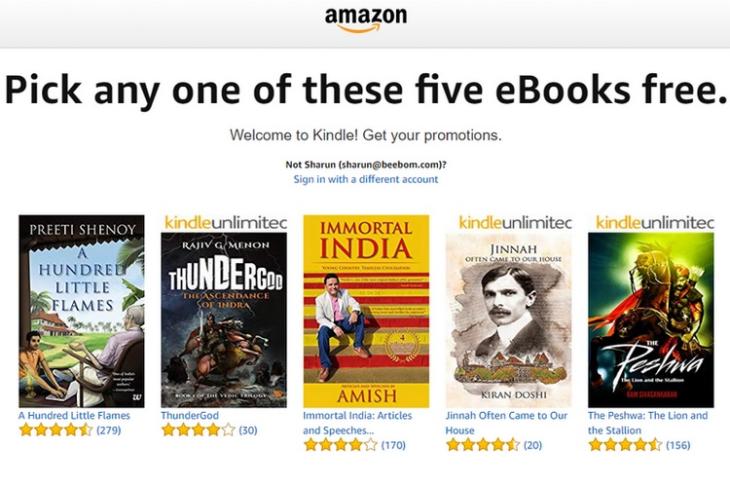Open the ThunderGod title link
Image resolution: width=730 pixels, height=487 pixels.
[x=190, y=415]
